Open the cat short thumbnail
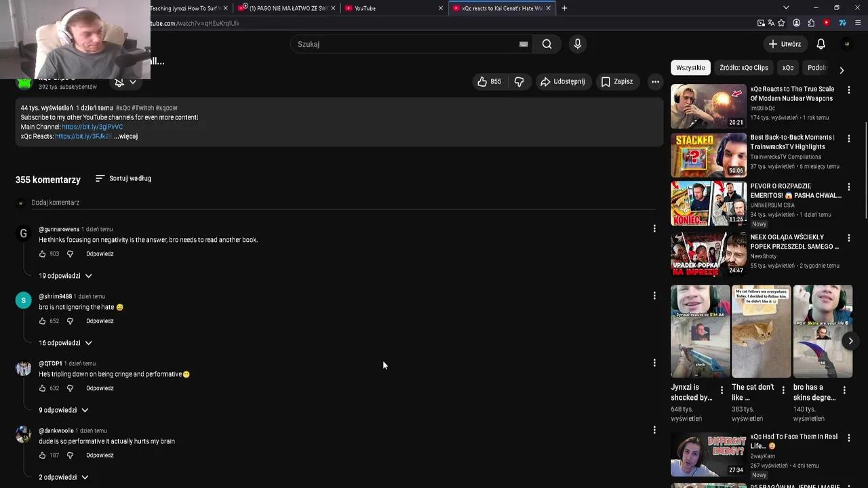The height and width of the screenshot is (488, 868). [761, 331]
